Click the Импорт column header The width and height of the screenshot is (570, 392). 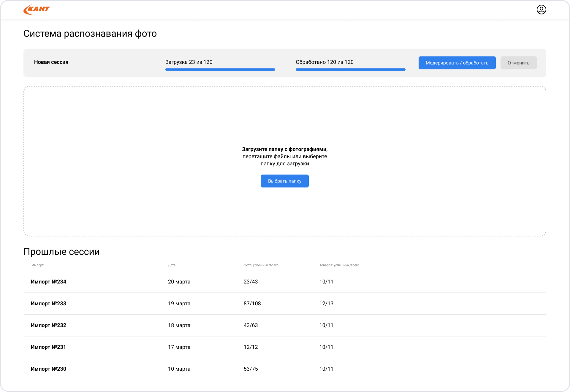[x=38, y=265]
